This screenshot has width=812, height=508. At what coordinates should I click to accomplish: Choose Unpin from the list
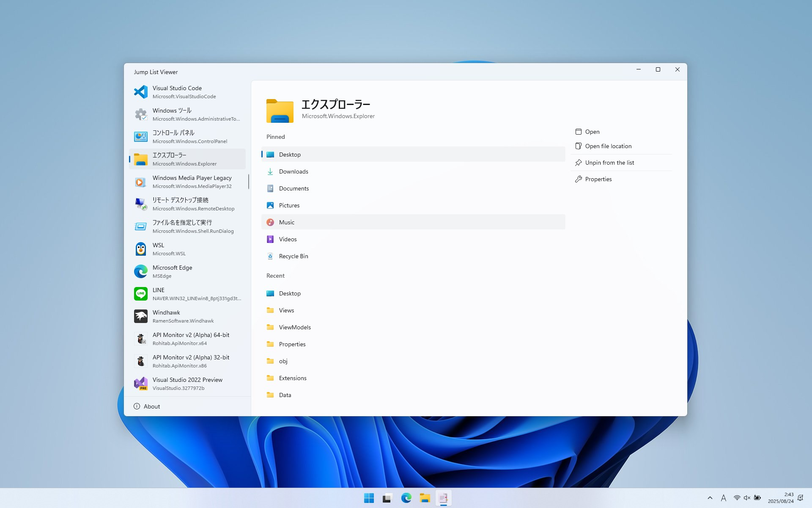pyautogui.click(x=609, y=163)
